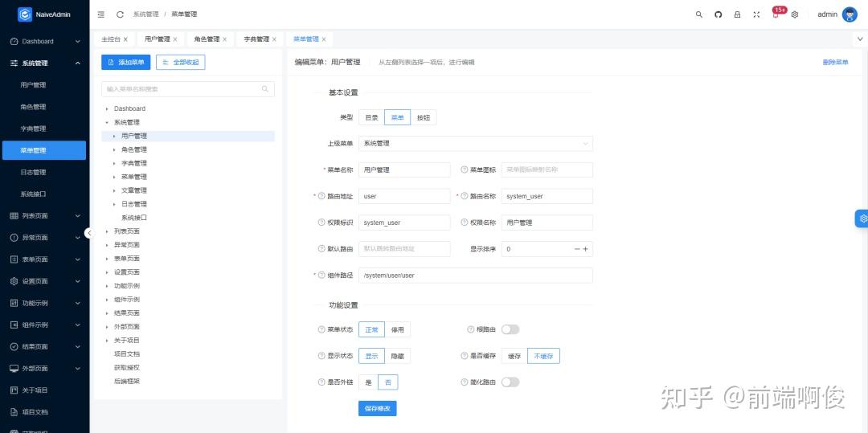Click the 组件路径 input field
Screen dimensions: 868x433
point(476,275)
